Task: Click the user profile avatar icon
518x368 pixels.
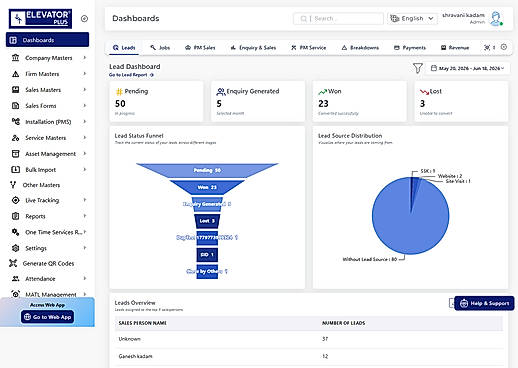Action: tap(496, 18)
